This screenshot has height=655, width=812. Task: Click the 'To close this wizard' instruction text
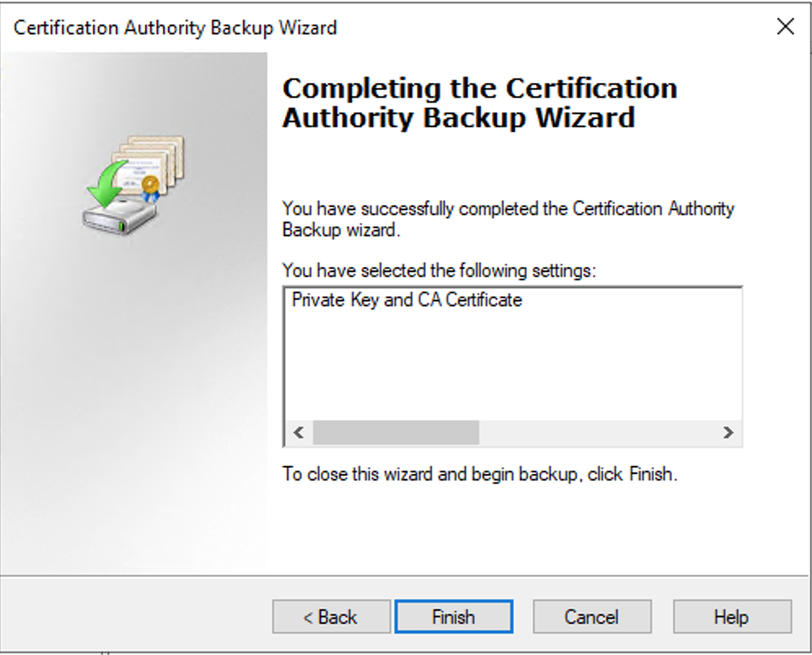480,474
